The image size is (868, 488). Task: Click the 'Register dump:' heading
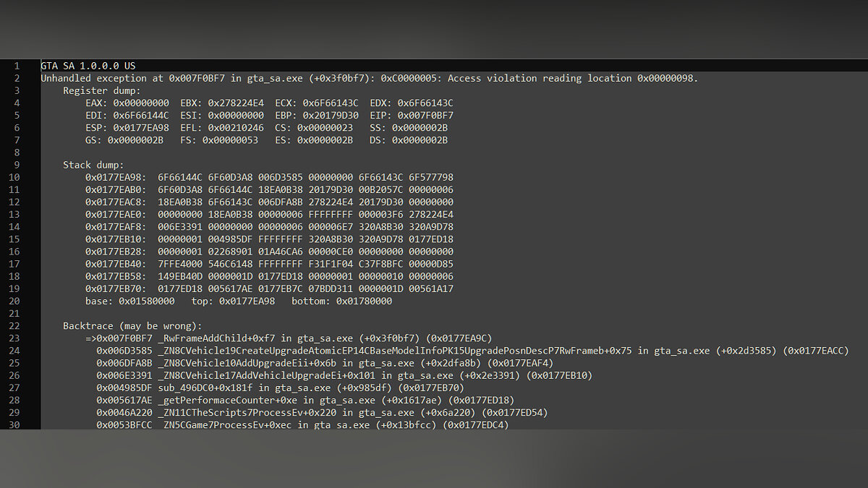(101, 90)
